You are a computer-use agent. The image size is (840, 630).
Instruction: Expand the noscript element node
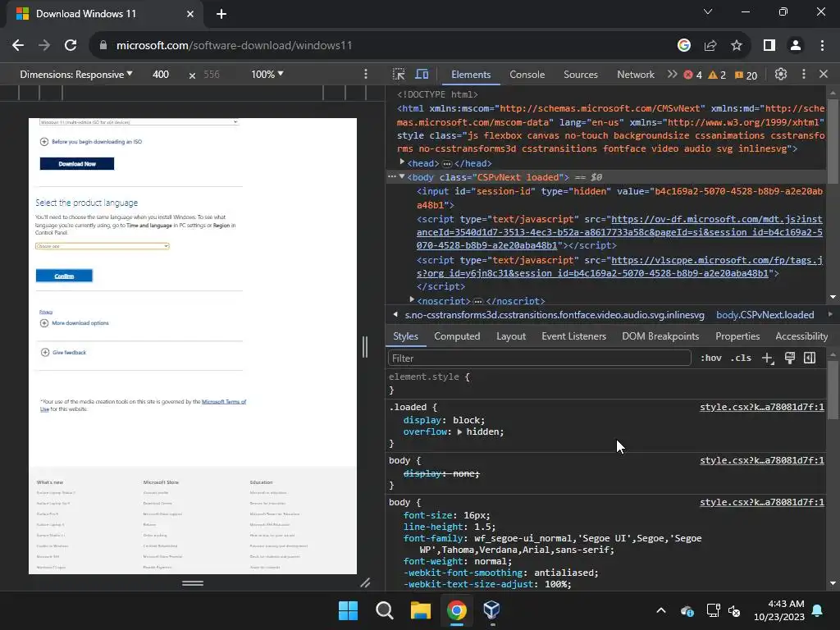(412, 299)
